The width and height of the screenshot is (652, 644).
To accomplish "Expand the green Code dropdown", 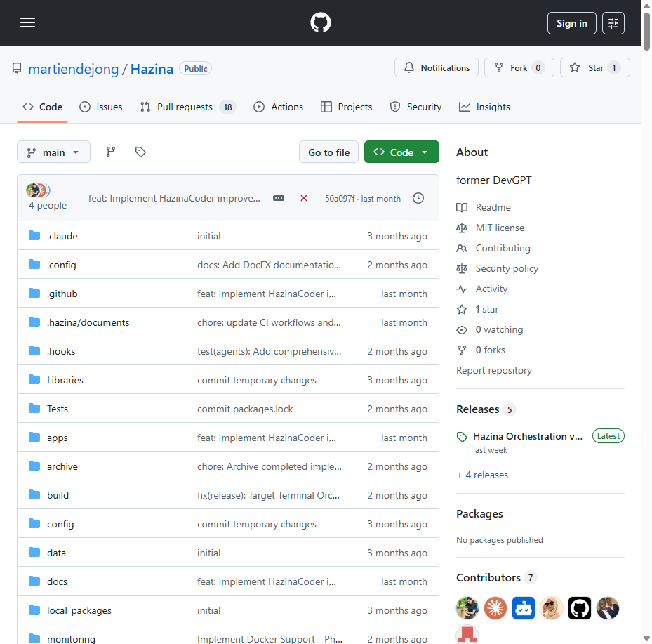I will pyautogui.click(x=401, y=152).
